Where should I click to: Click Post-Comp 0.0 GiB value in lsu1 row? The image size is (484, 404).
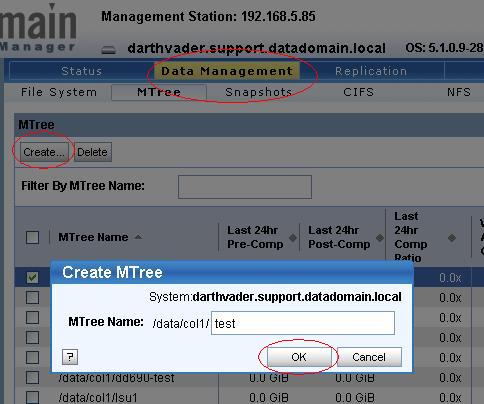[355, 397]
